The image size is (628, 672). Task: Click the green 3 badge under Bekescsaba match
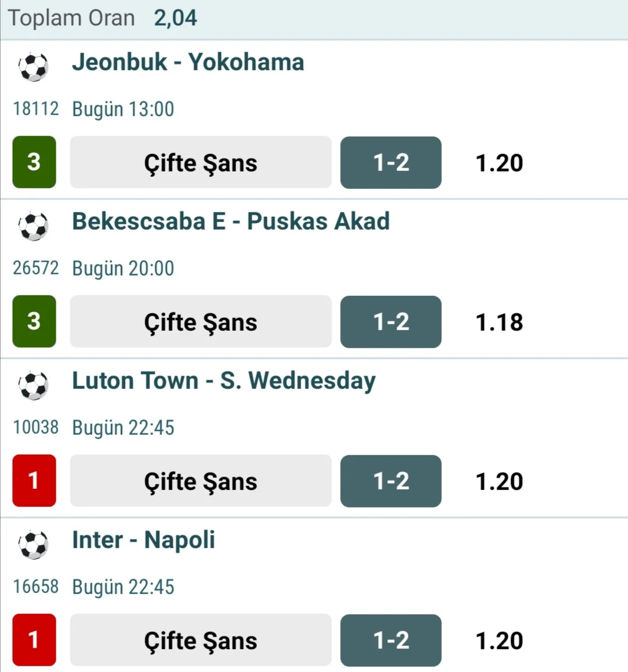pyautogui.click(x=34, y=321)
